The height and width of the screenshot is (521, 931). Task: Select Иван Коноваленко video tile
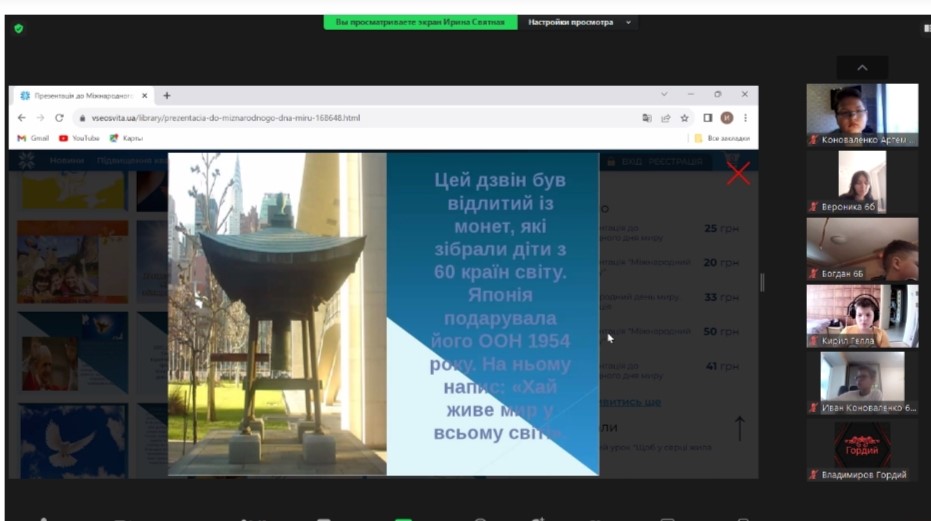(x=862, y=383)
